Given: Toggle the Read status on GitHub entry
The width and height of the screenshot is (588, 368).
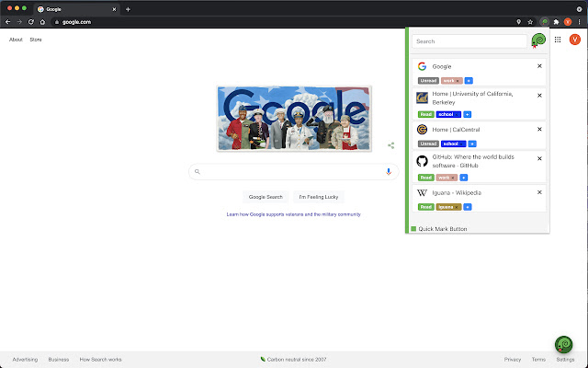Looking at the screenshot, I should [426, 178].
